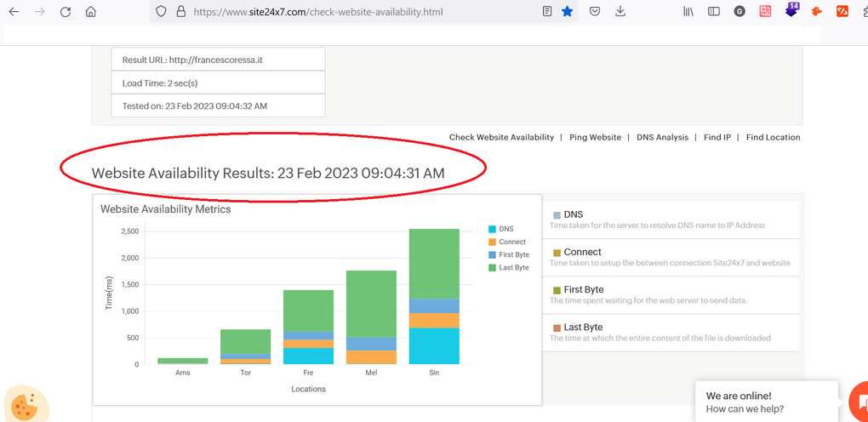The width and height of the screenshot is (868, 422).
Task: Click the Sin location label
Action: click(434, 373)
